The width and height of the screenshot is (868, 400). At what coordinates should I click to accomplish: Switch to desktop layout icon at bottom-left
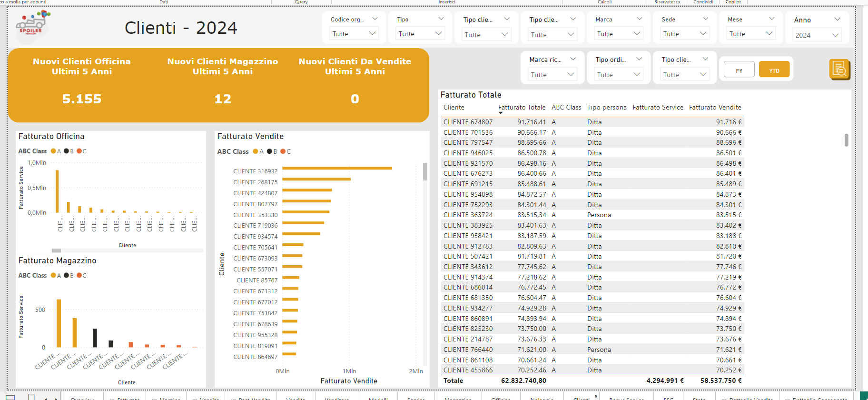point(10,397)
